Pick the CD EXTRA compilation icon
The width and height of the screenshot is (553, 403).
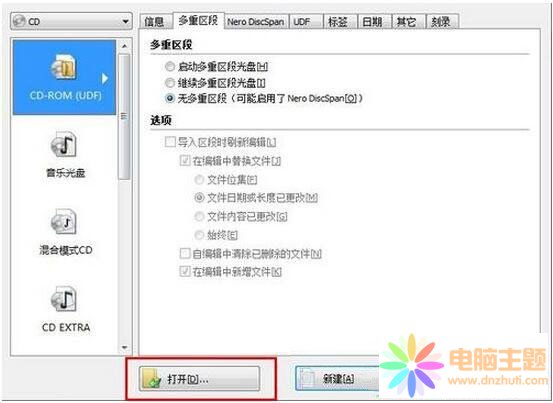pyautogui.click(x=65, y=299)
